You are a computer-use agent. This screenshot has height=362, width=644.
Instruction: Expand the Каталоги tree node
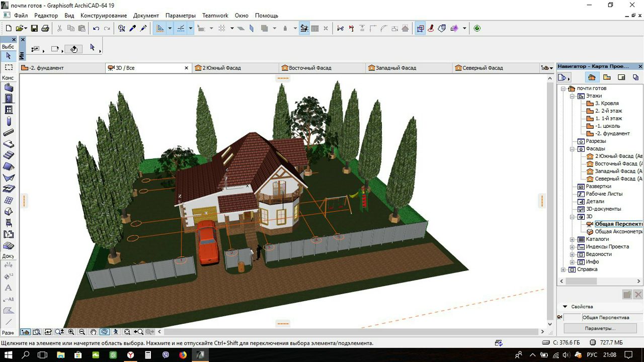pos(572,239)
